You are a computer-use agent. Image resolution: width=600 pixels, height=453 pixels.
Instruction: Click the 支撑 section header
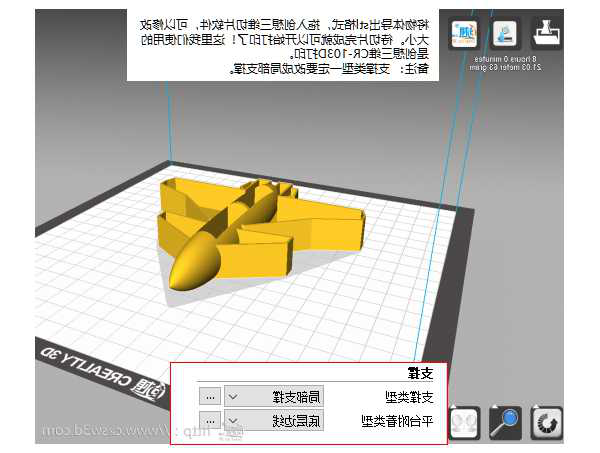click(420, 373)
